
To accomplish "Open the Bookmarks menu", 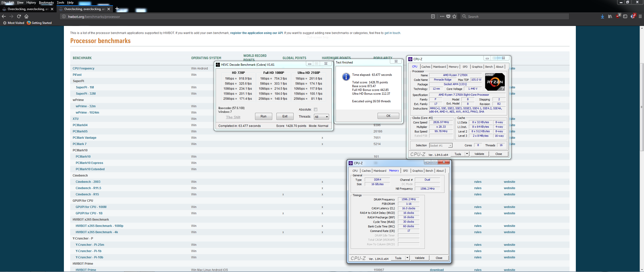I will click(46, 3).
